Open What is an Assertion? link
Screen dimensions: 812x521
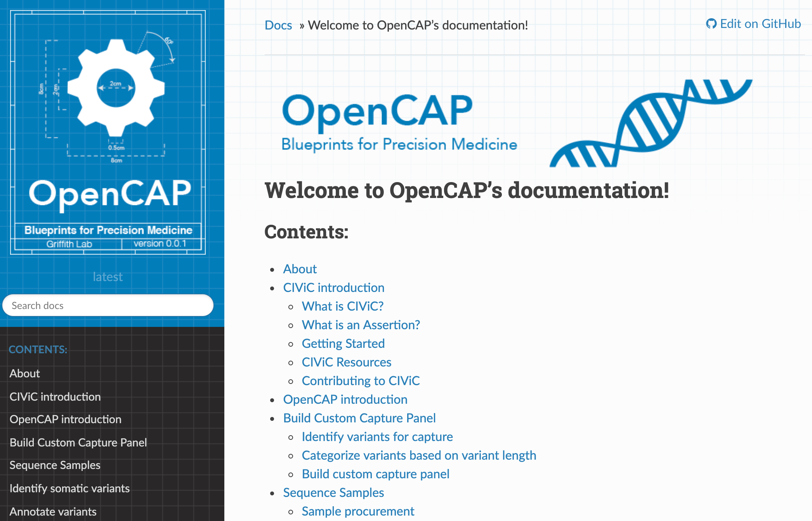click(x=361, y=325)
